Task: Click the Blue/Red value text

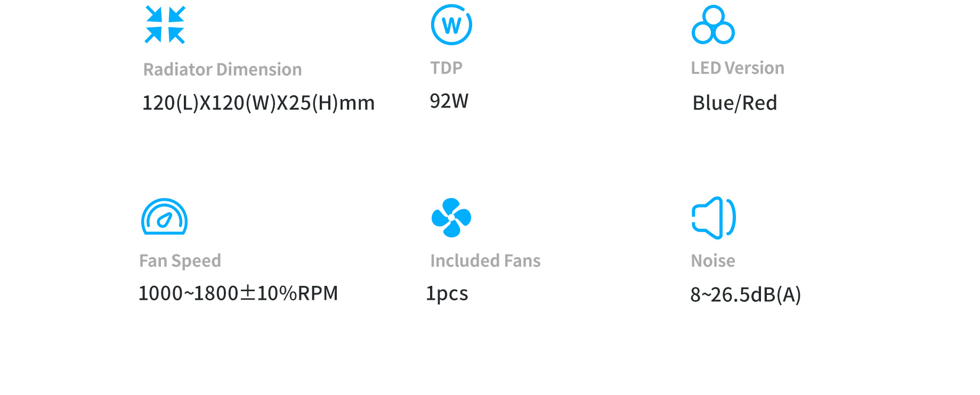Action: click(735, 103)
